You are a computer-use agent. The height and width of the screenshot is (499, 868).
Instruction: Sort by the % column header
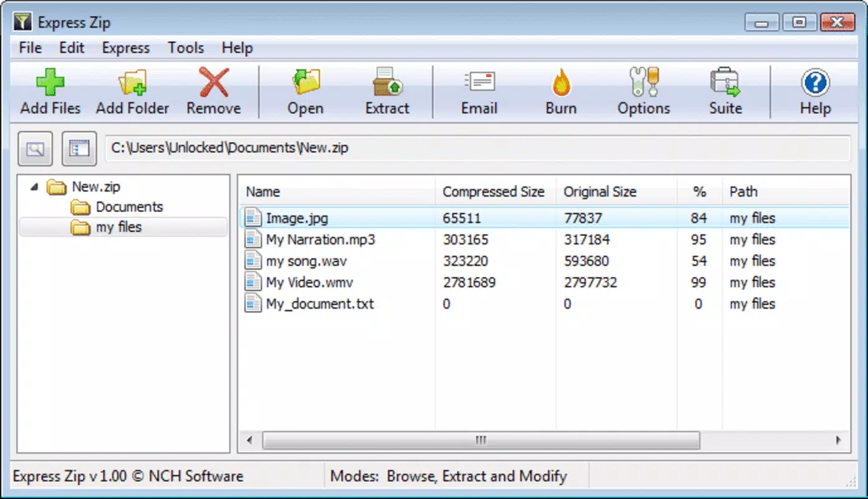coord(699,191)
